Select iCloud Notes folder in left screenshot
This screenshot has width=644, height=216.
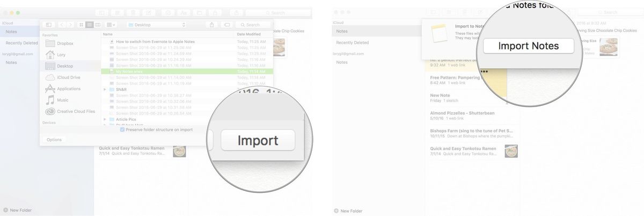20,32
